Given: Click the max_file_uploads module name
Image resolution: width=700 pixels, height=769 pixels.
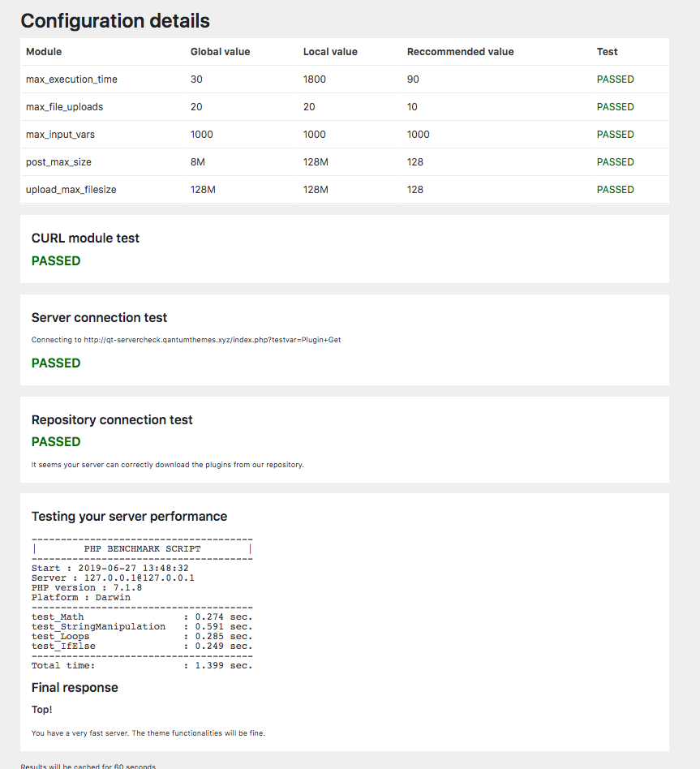Looking at the screenshot, I should [x=64, y=107].
